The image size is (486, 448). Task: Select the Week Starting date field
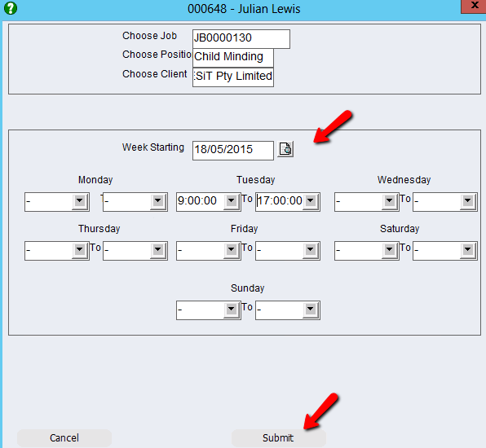click(233, 151)
